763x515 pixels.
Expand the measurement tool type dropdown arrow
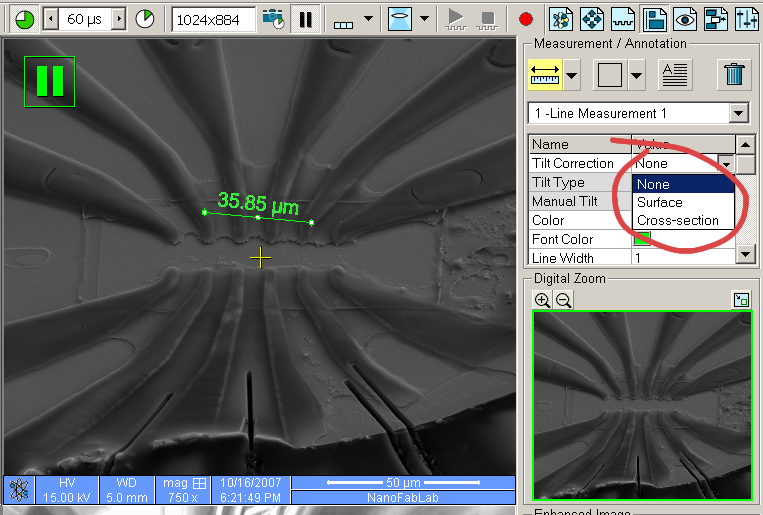point(572,74)
